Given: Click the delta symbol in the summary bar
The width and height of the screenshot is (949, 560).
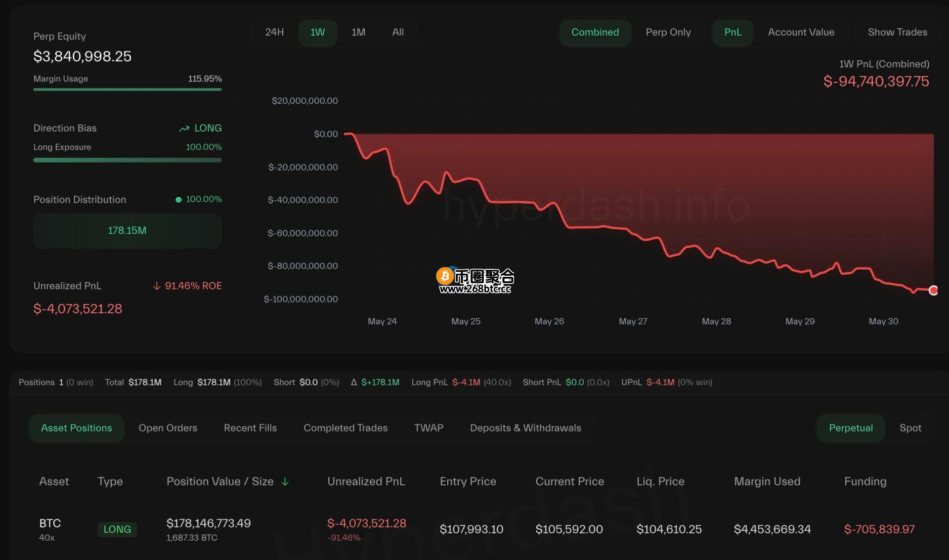Looking at the screenshot, I should pyautogui.click(x=354, y=382).
